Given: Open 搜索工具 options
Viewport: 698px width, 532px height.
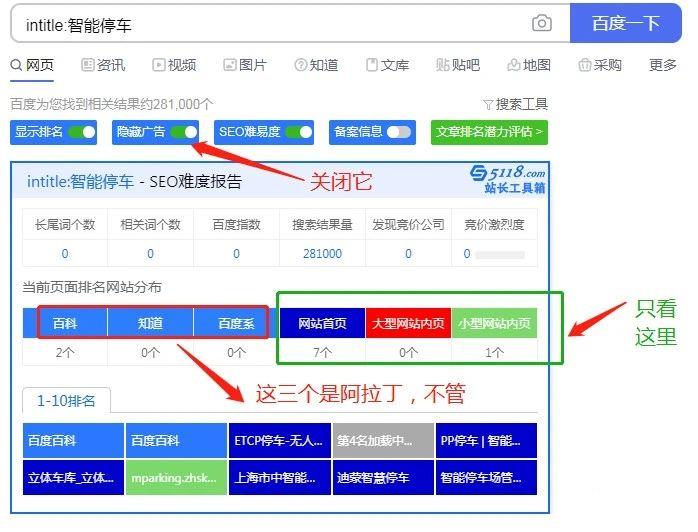Looking at the screenshot, I should (x=521, y=105).
